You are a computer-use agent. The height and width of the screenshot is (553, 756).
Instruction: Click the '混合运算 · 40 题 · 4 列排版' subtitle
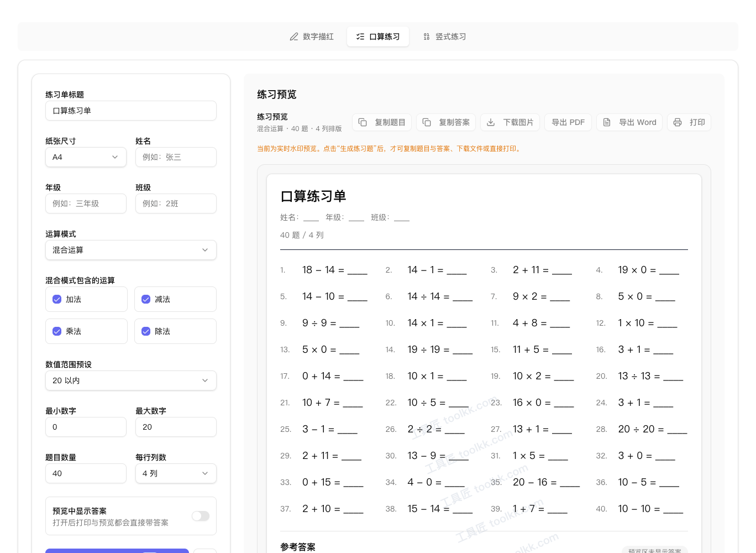click(x=300, y=128)
